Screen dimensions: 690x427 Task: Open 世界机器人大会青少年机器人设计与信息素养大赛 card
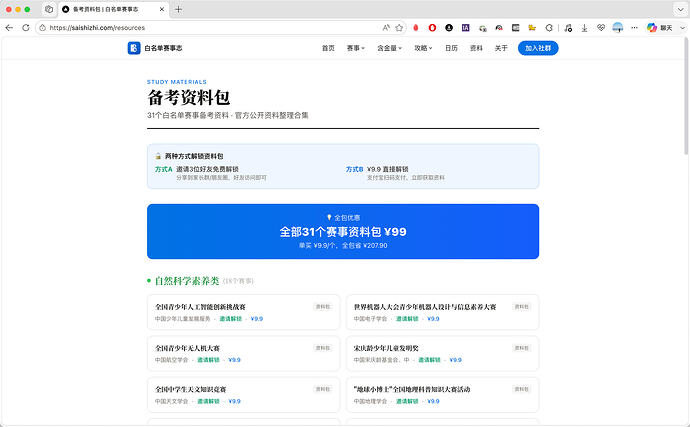click(442, 312)
